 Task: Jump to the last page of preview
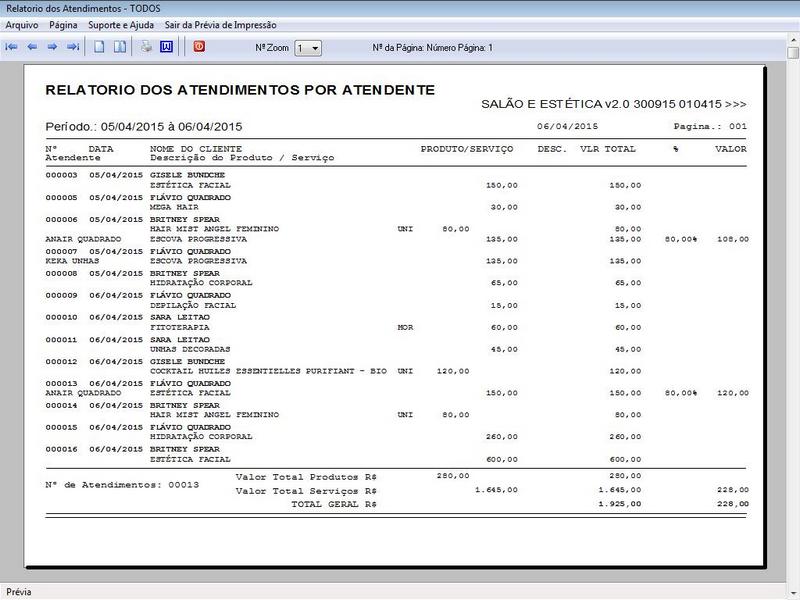72,47
